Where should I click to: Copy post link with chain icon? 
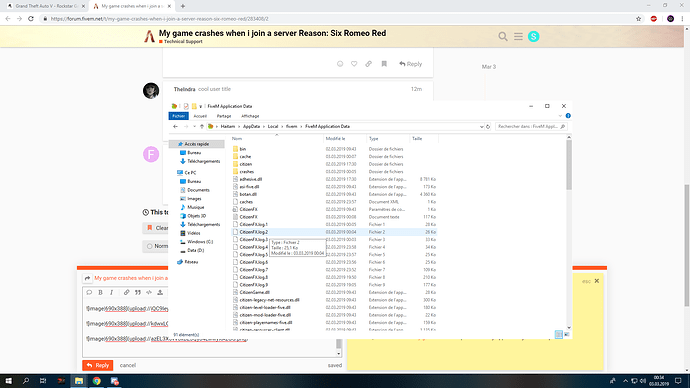368,64
